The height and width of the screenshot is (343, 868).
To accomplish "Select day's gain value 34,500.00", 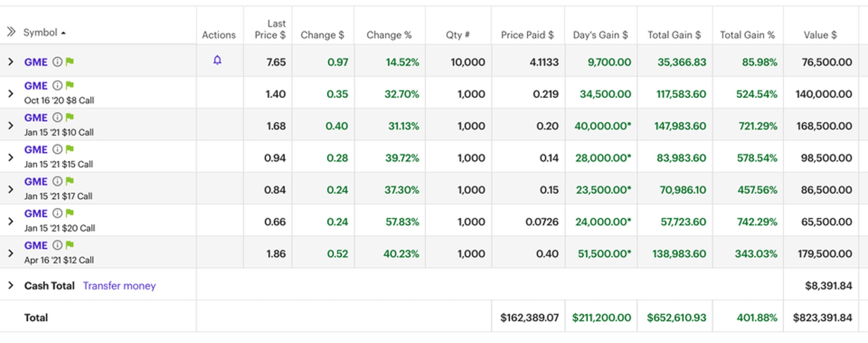I will 605,94.
